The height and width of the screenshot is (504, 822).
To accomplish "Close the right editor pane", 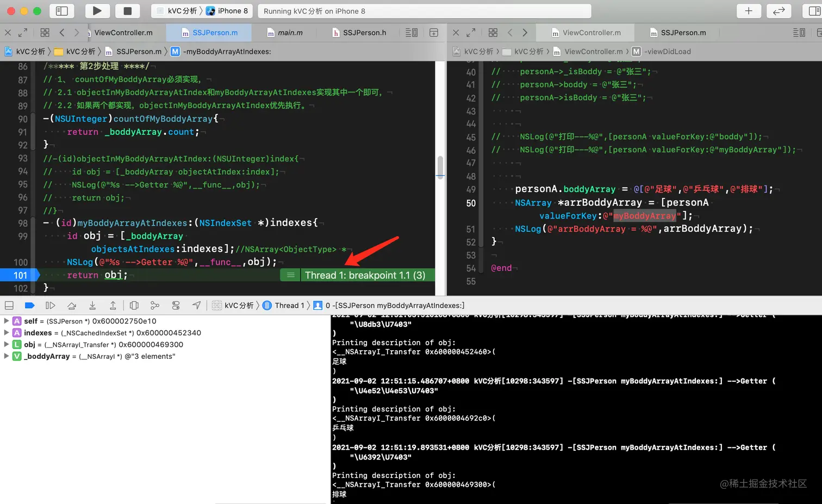I will click(456, 33).
